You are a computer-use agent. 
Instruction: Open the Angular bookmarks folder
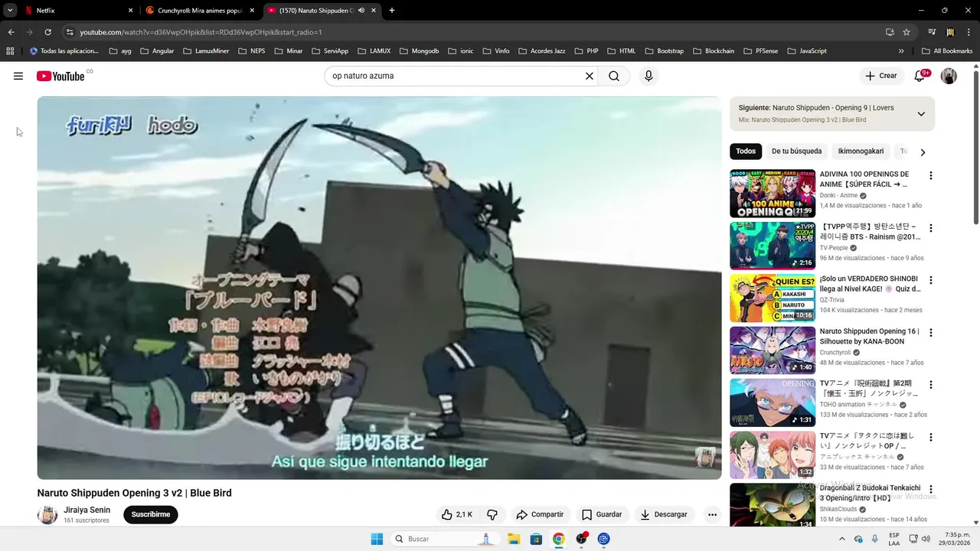pyautogui.click(x=157, y=51)
